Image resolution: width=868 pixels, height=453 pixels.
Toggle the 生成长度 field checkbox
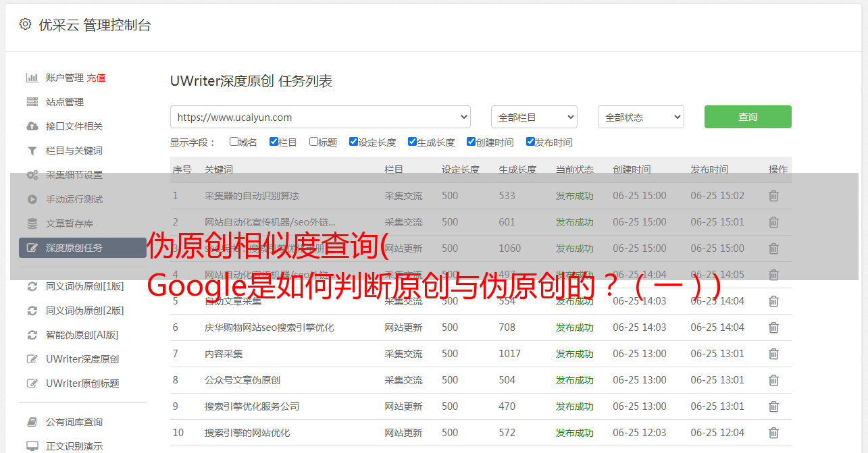coord(412,142)
